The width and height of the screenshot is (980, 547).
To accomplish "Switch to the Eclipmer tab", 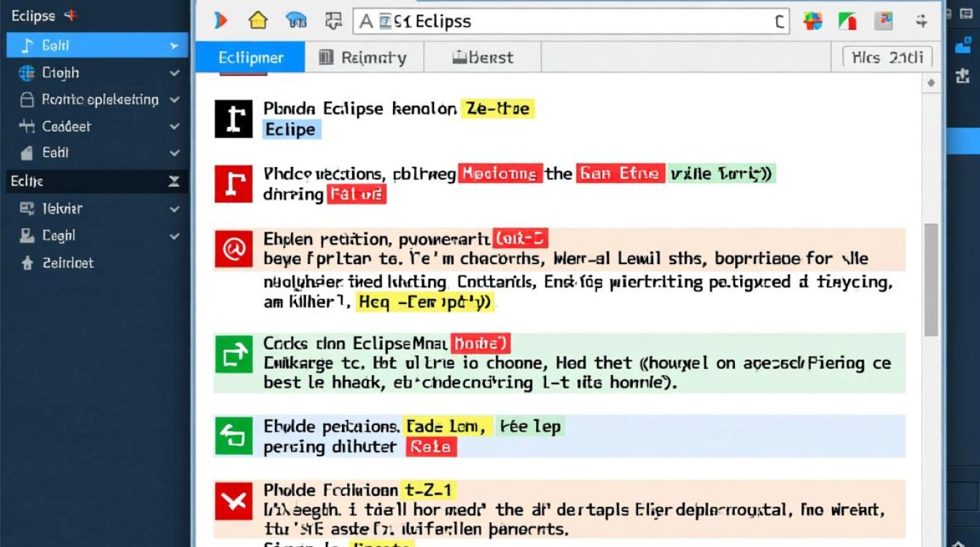I will pyautogui.click(x=250, y=58).
